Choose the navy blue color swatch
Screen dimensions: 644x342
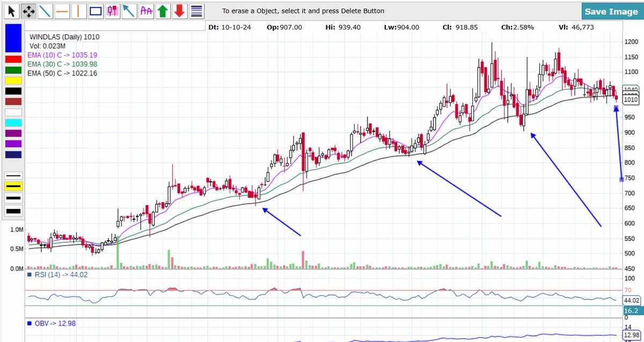click(13, 154)
